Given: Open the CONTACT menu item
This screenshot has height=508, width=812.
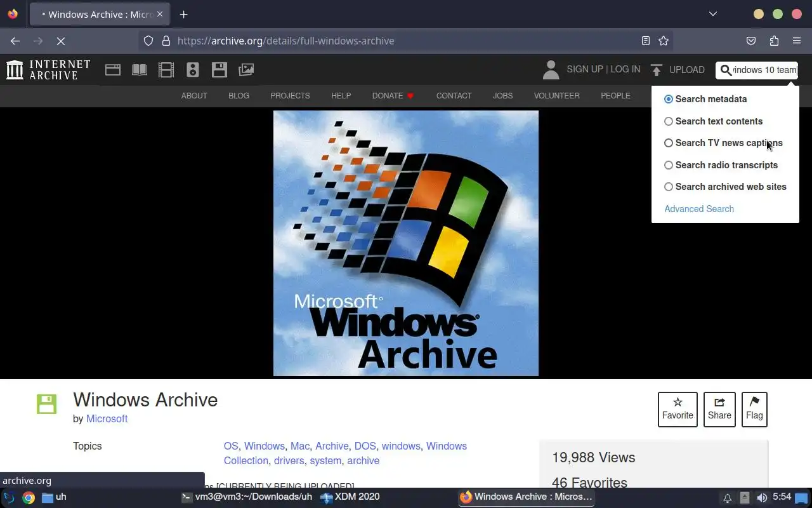Looking at the screenshot, I should pyautogui.click(x=454, y=96).
